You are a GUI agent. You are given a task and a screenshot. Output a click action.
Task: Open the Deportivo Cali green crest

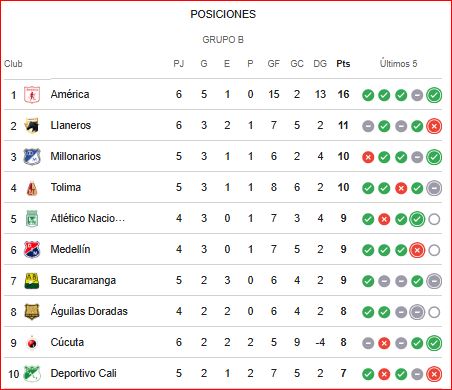pos(32,374)
